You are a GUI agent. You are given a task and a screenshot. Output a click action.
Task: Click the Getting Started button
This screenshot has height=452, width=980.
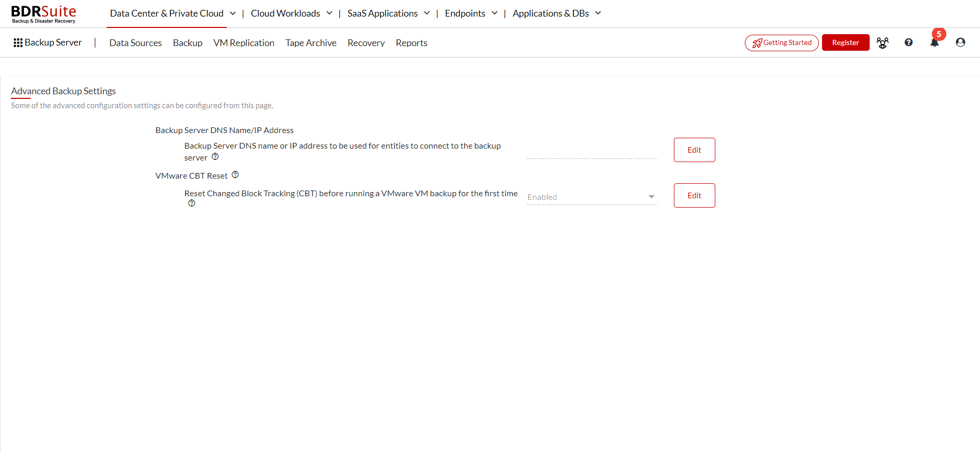782,43
